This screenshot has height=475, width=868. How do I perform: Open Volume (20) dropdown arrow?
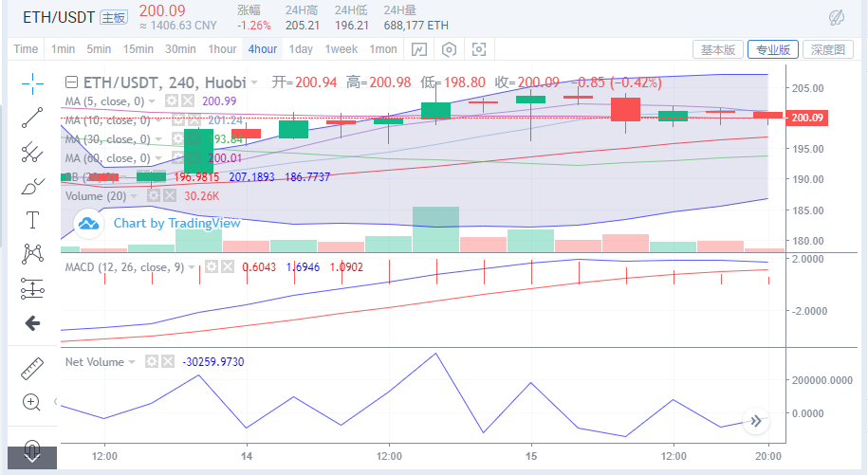134,196
